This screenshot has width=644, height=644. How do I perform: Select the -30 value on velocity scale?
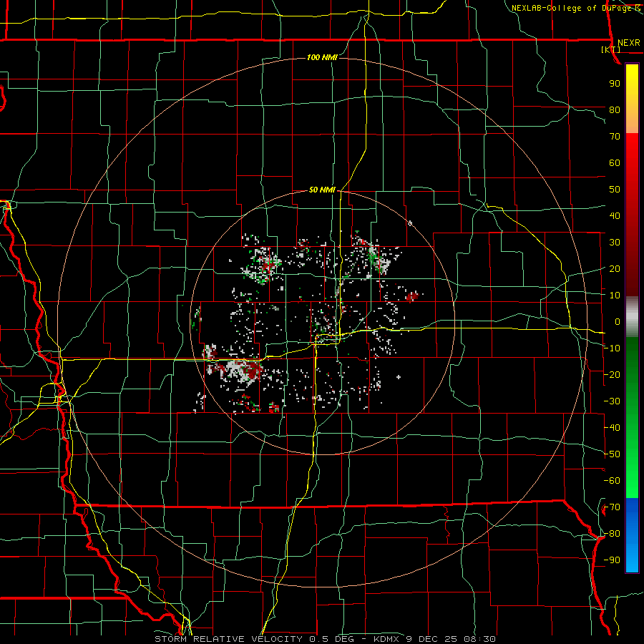612,401
